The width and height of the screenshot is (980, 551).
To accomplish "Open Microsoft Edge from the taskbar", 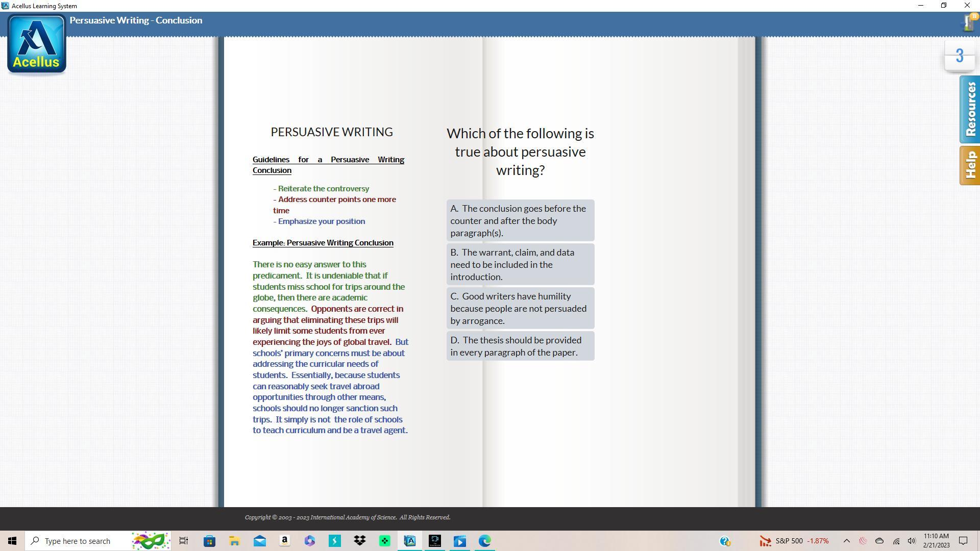I will [483, 541].
